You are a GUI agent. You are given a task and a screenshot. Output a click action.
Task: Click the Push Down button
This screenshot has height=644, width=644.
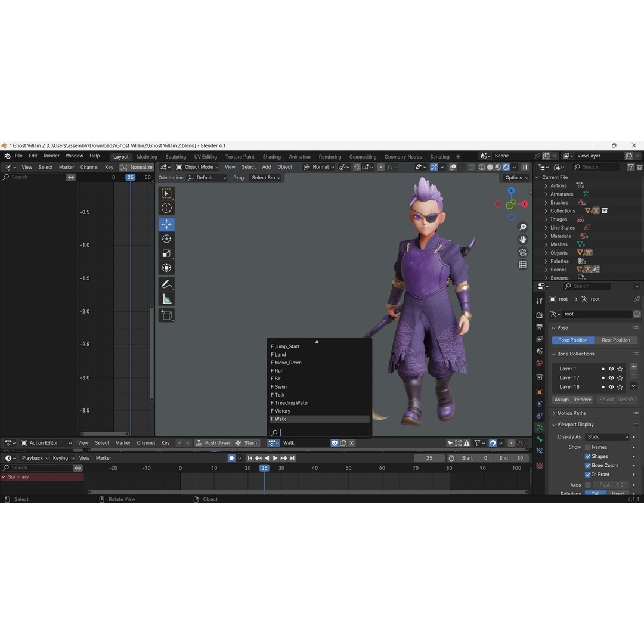(x=213, y=442)
